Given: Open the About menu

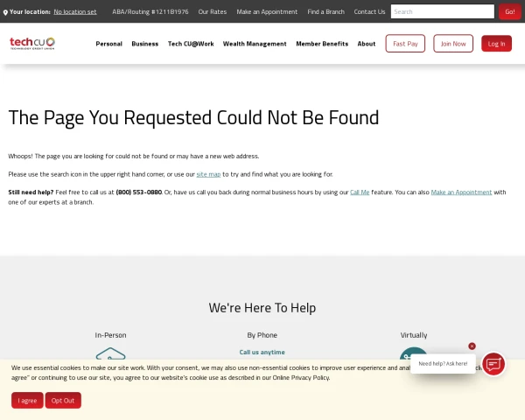Looking at the screenshot, I should (367, 44).
